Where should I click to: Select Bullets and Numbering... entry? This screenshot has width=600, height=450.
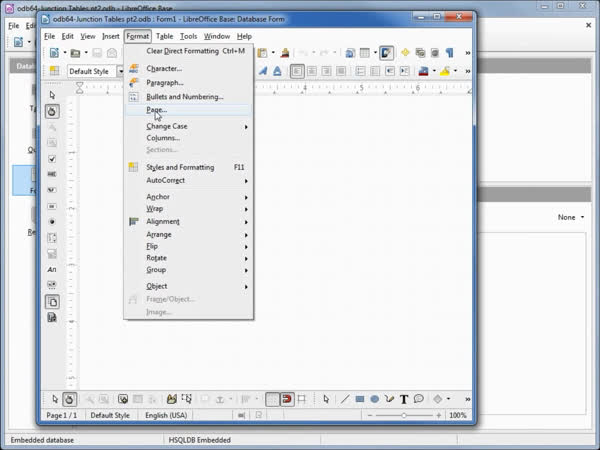coord(188,97)
